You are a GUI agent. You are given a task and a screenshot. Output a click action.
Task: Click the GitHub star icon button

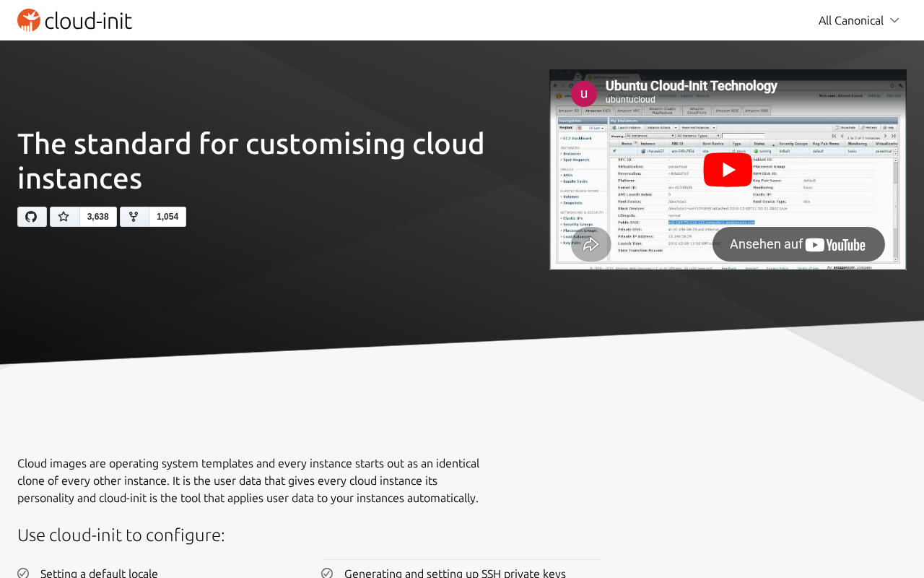click(x=65, y=217)
